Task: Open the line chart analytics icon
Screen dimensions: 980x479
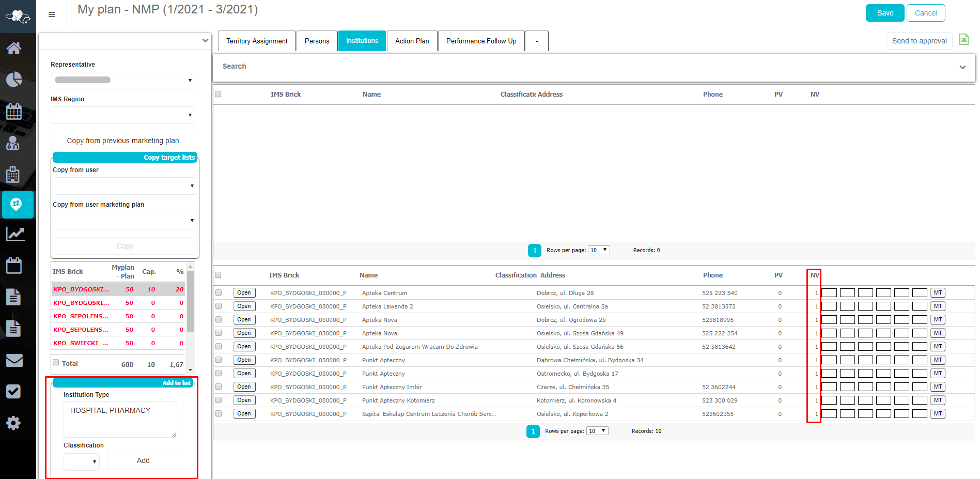Action: coord(15,234)
